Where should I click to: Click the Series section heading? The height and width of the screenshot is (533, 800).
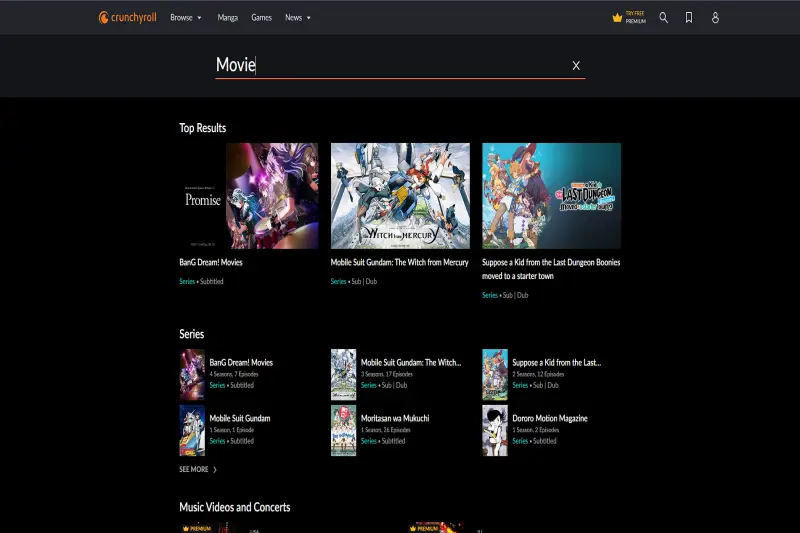coord(191,334)
